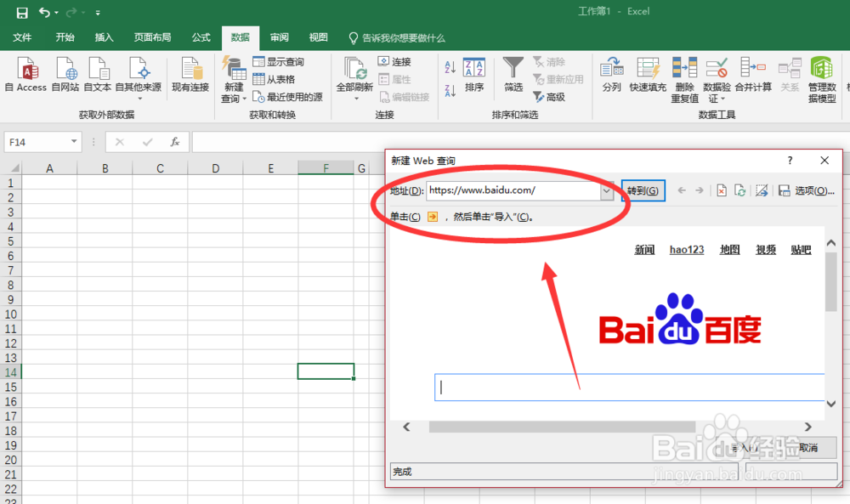Image resolution: width=850 pixels, height=504 pixels.
Task: Sort ascending with the A-Z icon
Action: (450, 67)
